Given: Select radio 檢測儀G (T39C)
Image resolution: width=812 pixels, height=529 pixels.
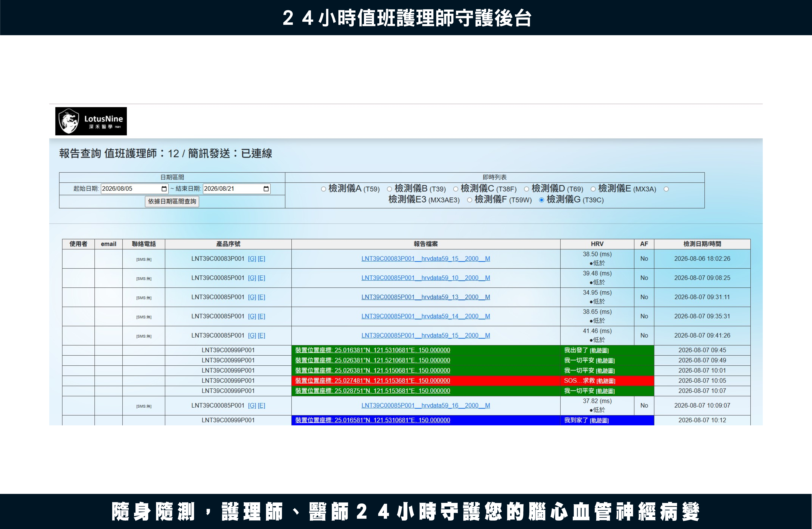Looking at the screenshot, I should [541, 200].
